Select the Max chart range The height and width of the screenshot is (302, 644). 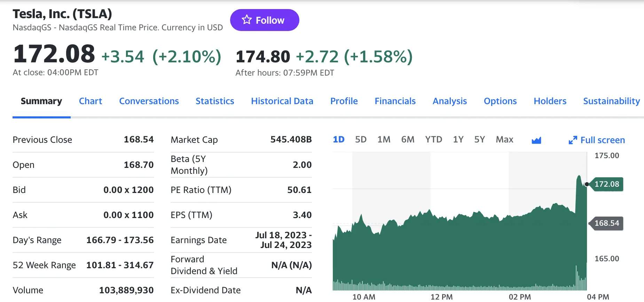pos(505,140)
